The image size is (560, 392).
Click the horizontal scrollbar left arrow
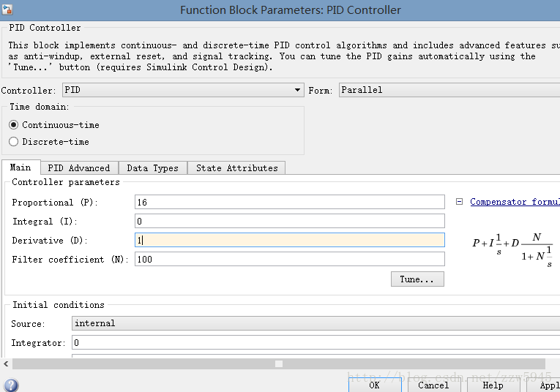click(x=6, y=363)
